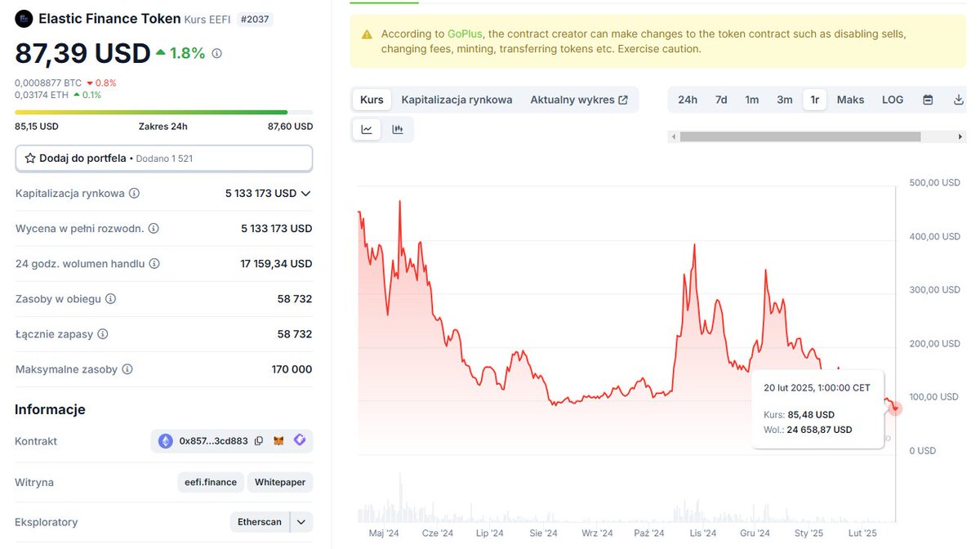Open info tooltip for Zasoby w obiegu
This screenshot has height=549, width=980.
click(111, 299)
